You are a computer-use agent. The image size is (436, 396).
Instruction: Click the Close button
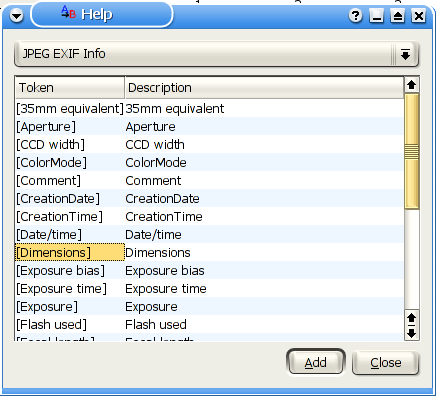[386, 362]
